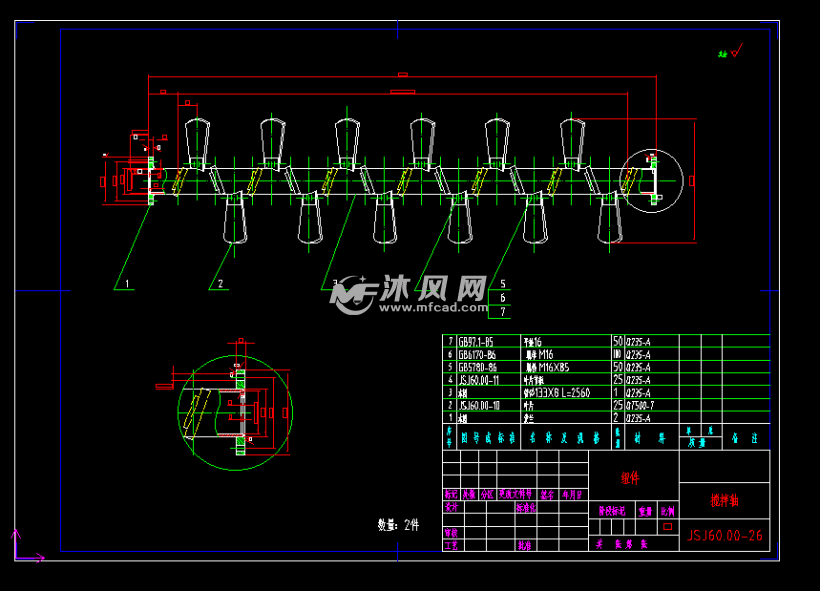Click the QT500-7 material cell
Viewport: 820px width, 591px height.
pyautogui.click(x=640, y=405)
